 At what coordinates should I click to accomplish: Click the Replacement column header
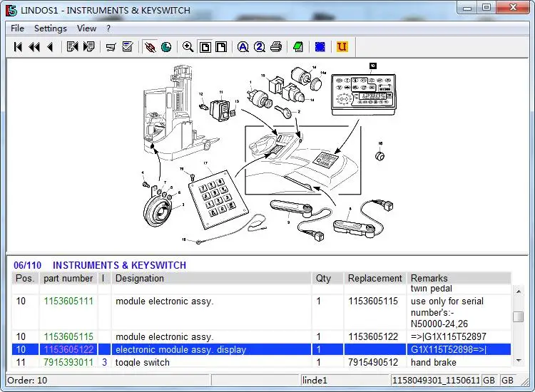[x=375, y=278]
